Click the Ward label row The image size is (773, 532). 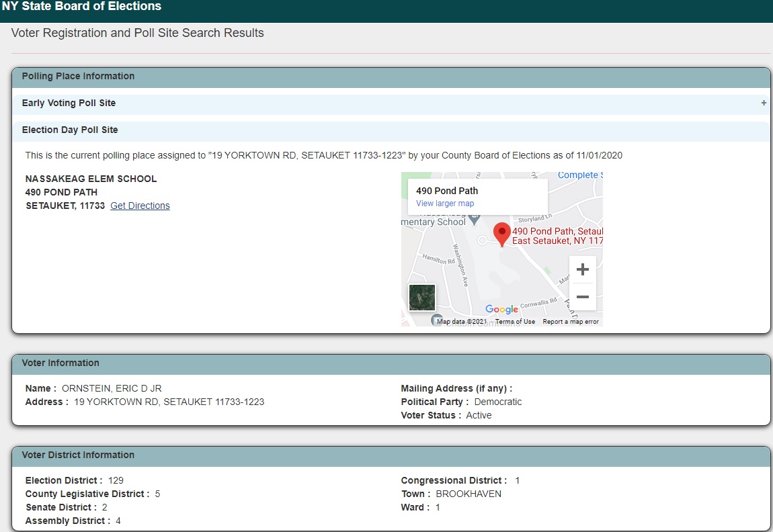point(421,507)
